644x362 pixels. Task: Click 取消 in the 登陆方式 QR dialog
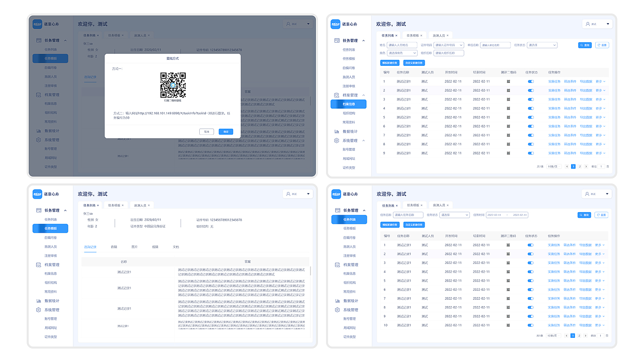point(206,131)
